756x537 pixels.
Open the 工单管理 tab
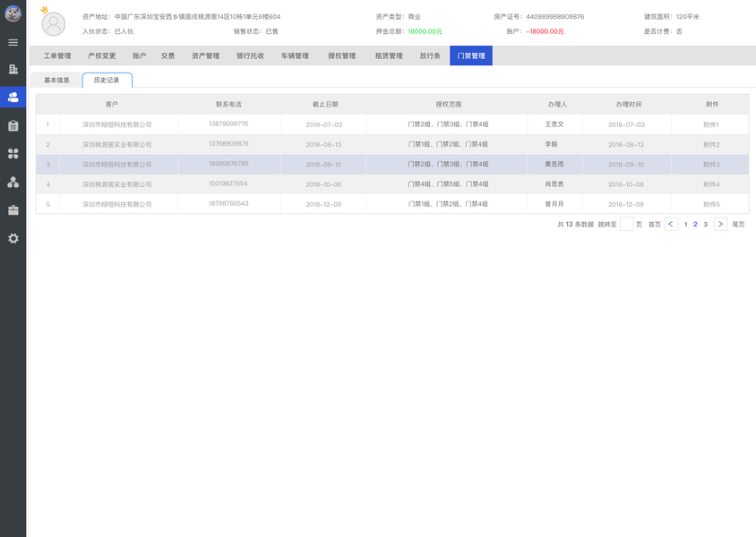(x=57, y=55)
